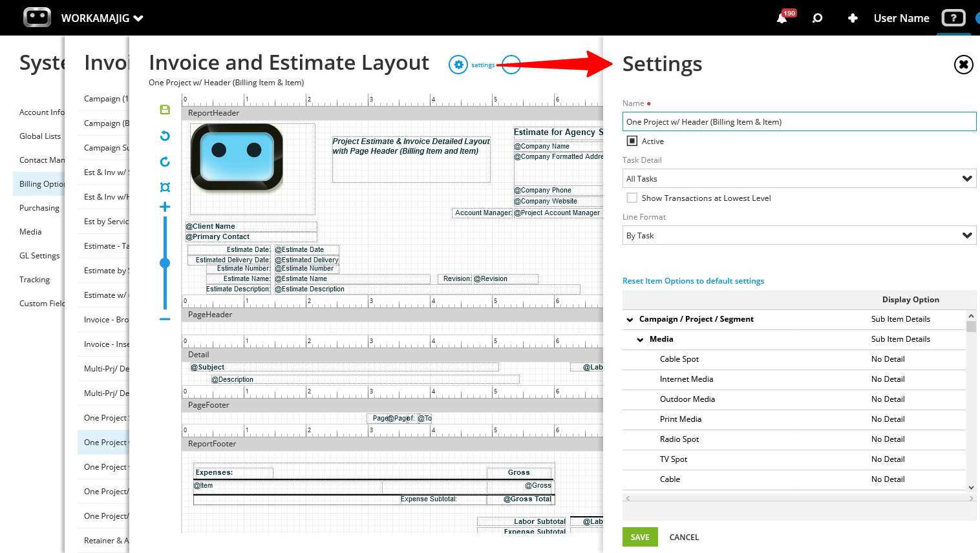Click right arrow of horizontal scrollbar
Viewport: 980px width, 553px height.
pyautogui.click(x=971, y=499)
